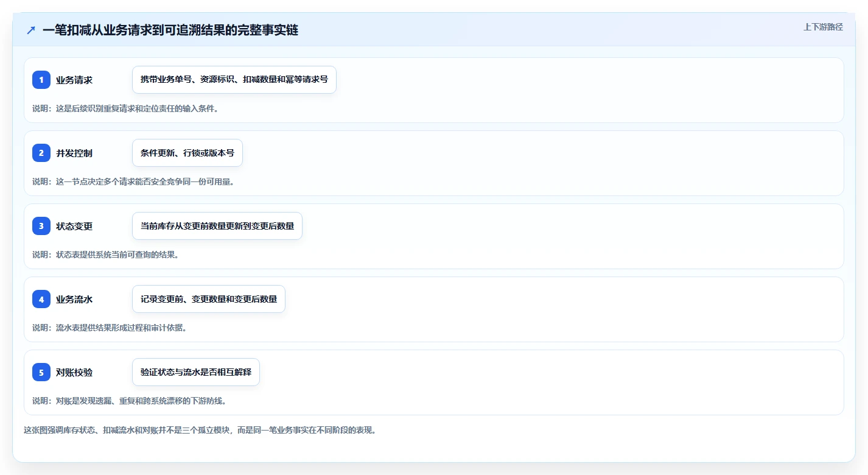Click step number 2 badge
The width and height of the screenshot is (868, 475).
point(41,153)
